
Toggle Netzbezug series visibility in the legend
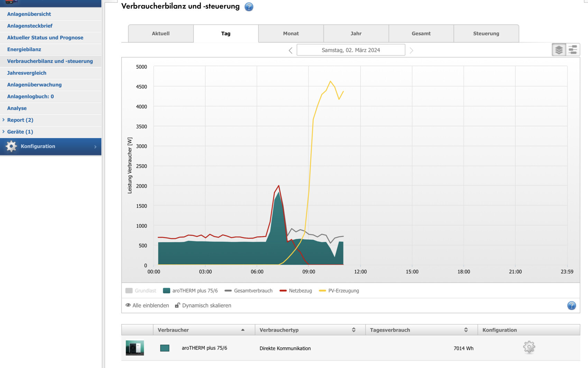click(296, 291)
